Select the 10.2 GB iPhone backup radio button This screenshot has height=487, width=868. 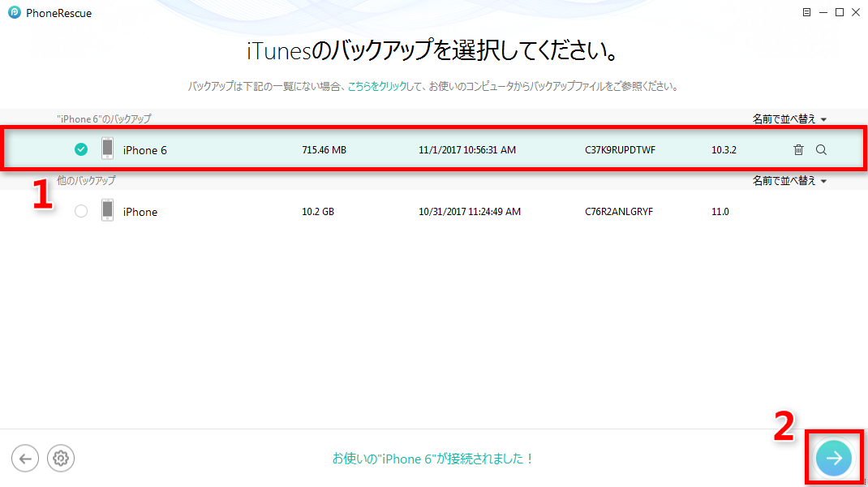coord(81,211)
